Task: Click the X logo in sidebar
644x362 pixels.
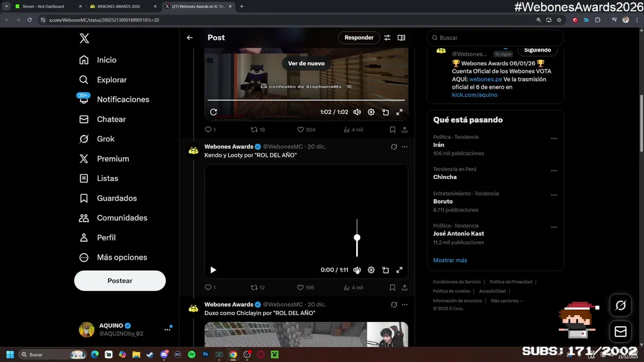Action: coord(84,38)
